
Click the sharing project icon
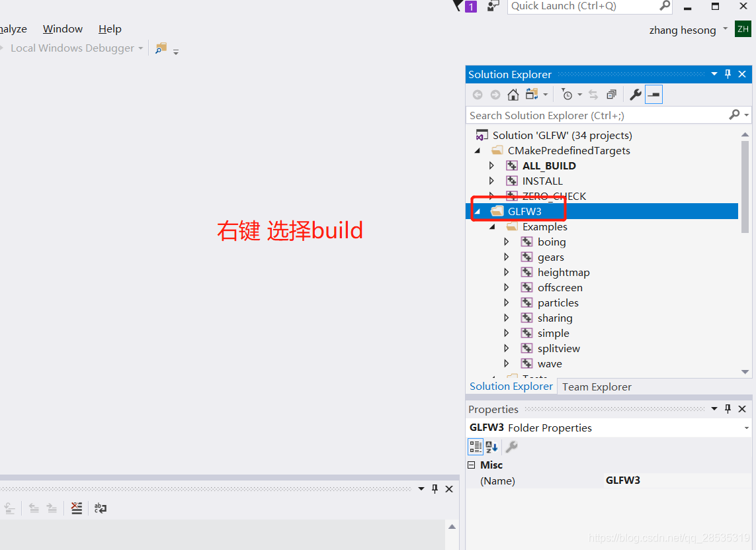tap(527, 318)
